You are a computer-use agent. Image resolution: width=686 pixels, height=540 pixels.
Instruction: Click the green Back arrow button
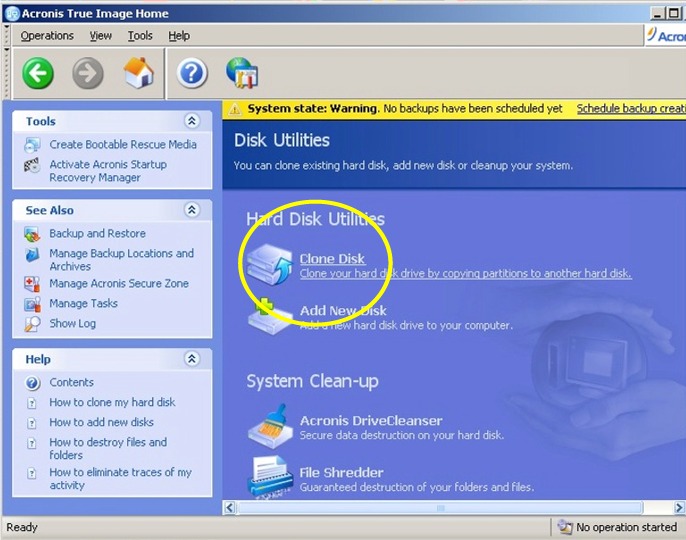[38, 73]
